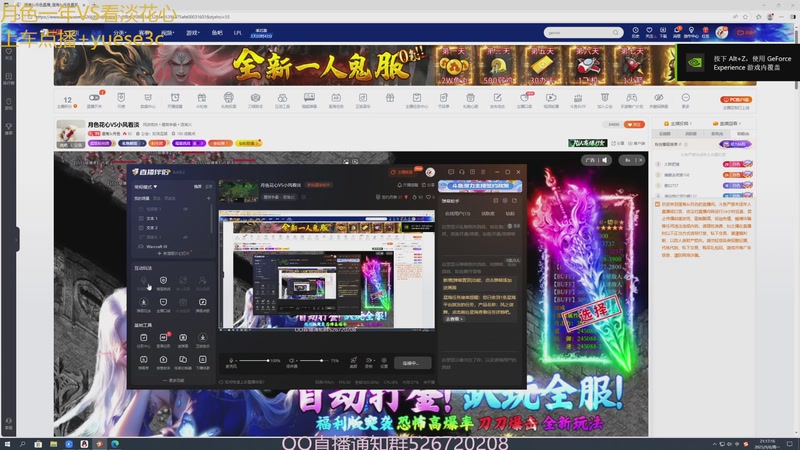Click orange 关注 follow button

tap(634, 124)
